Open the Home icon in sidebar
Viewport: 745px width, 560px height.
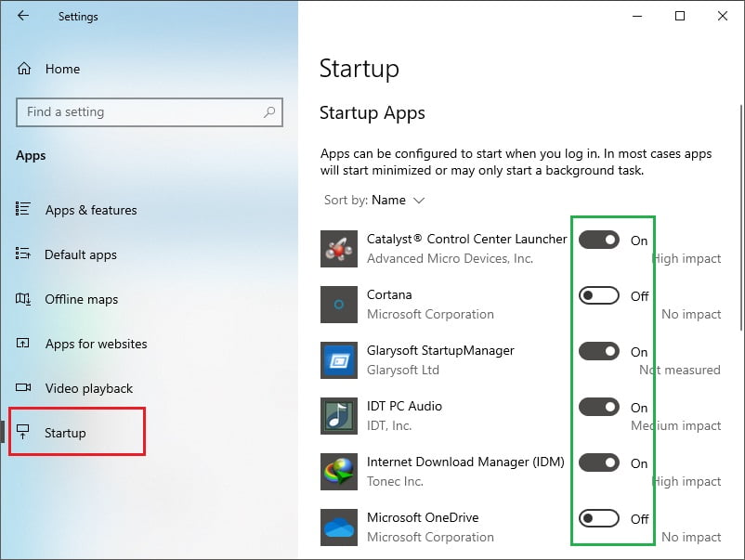(24, 69)
